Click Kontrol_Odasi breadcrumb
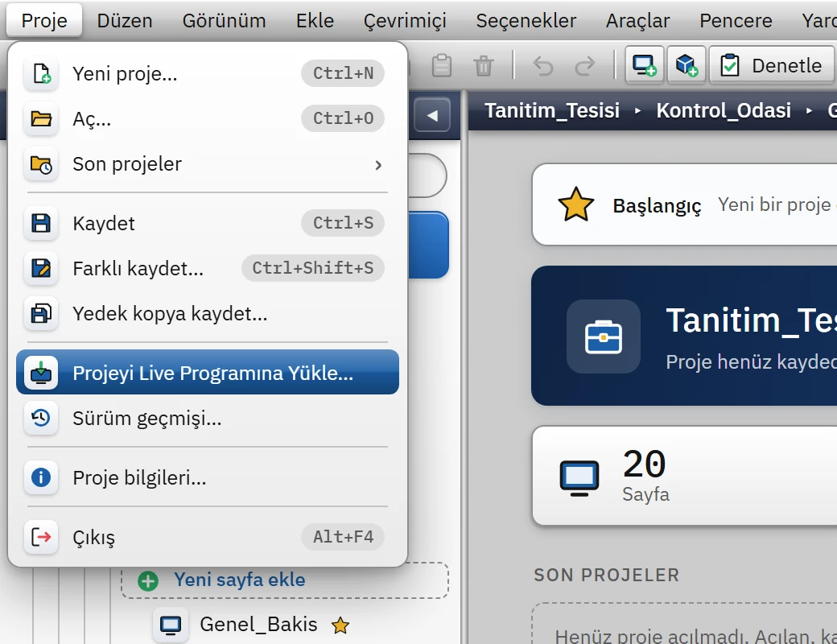Image resolution: width=837 pixels, height=644 pixels. (x=724, y=110)
